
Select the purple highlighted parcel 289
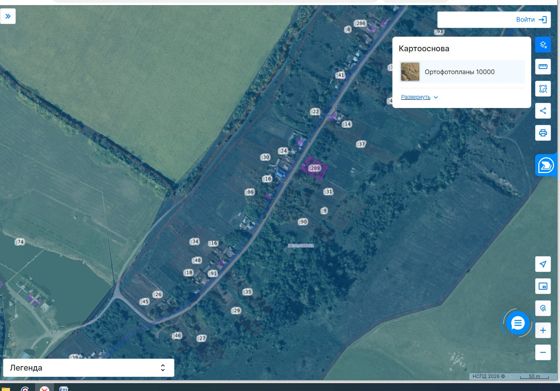314,168
